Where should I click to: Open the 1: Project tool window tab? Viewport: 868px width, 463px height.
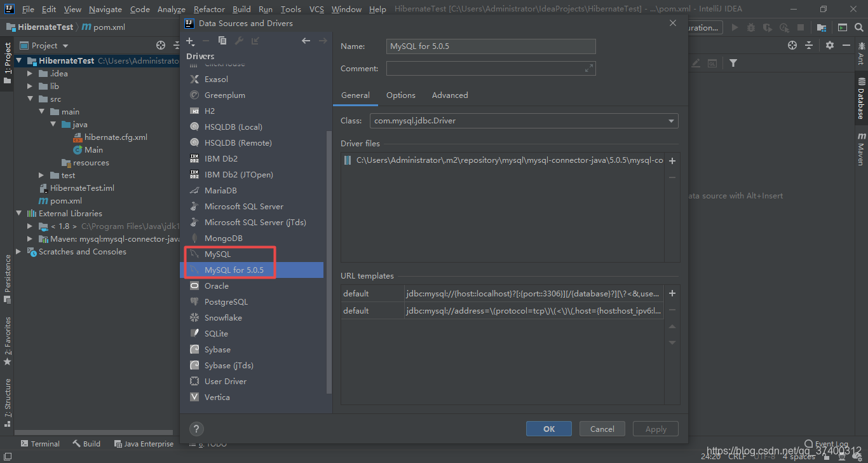coord(8,64)
